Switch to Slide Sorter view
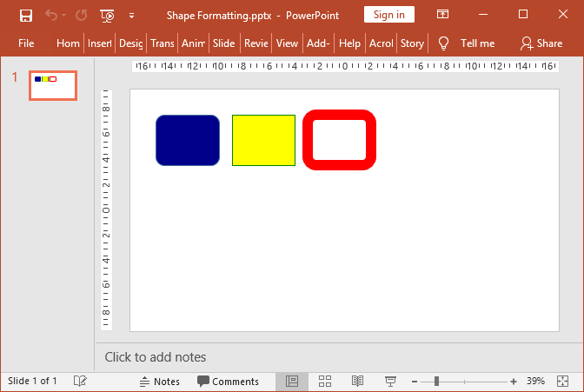This screenshot has height=392, width=584. pyautogui.click(x=325, y=382)
